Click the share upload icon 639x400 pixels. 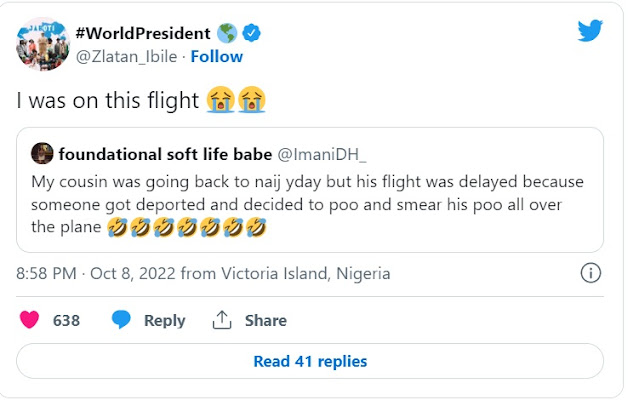pos(221,320)
